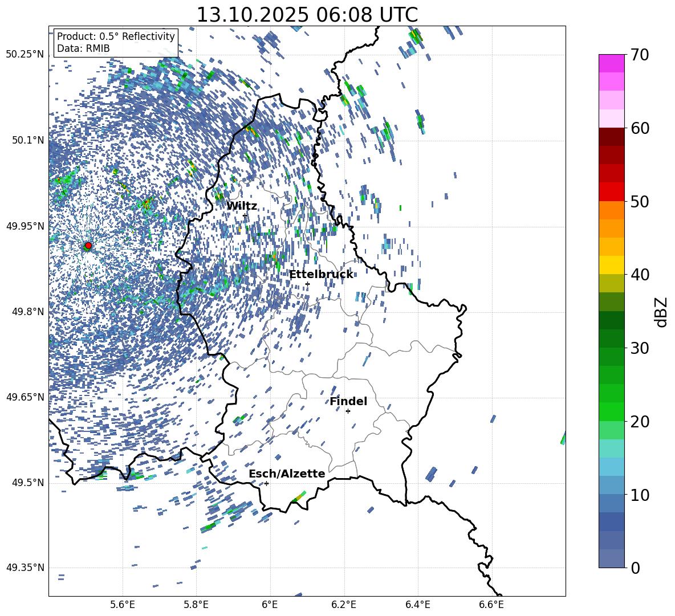The image size is (675, 616).
Task: Click the light blue colorbar segment above 10
Action: (x=612, y=484)
